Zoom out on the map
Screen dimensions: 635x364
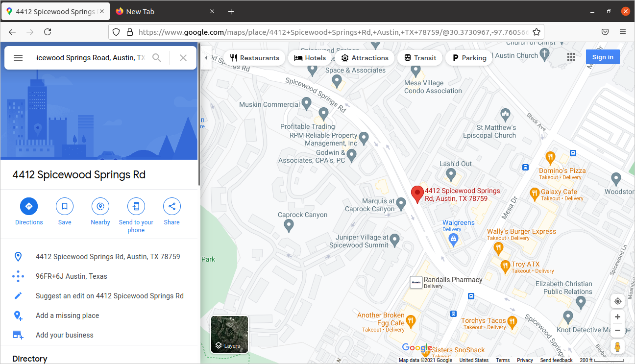pos(617,331)
